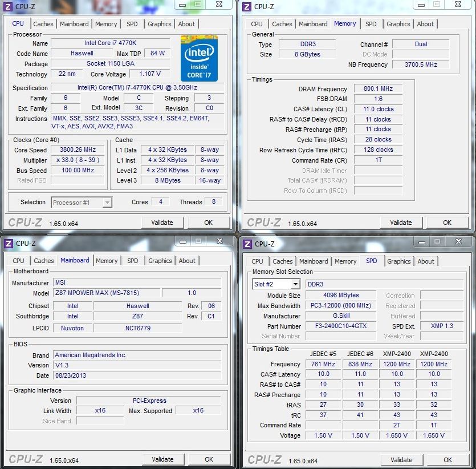Select the CPU tab in the Mainboard window
The image size is (476, 469).
(18, 261)
